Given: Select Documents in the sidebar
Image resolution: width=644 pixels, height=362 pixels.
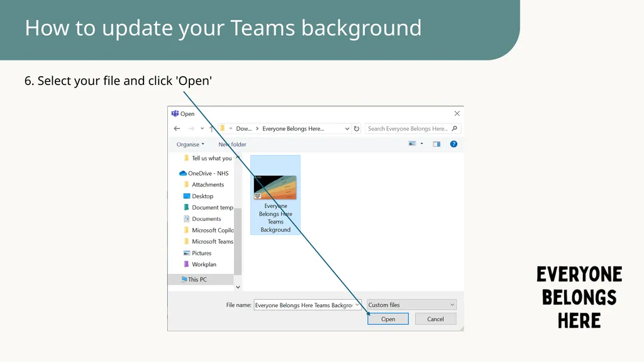Looking at the screenshot, I should [203, 219].
